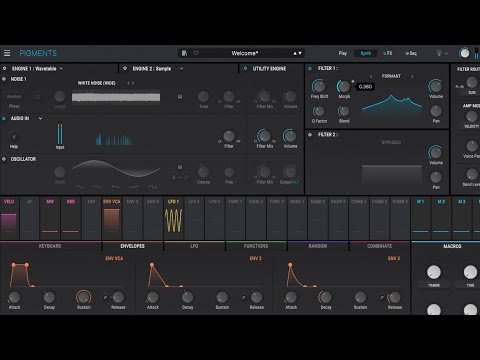Expand Engine 1 Wavetable type dropdown
The height and width of the screenshot is (360, 480).
point(61,68)
